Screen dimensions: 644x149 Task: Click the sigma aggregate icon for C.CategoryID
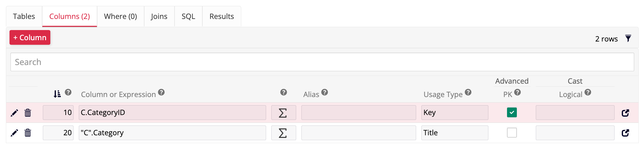pyautogui.click(x=283, y=113)
